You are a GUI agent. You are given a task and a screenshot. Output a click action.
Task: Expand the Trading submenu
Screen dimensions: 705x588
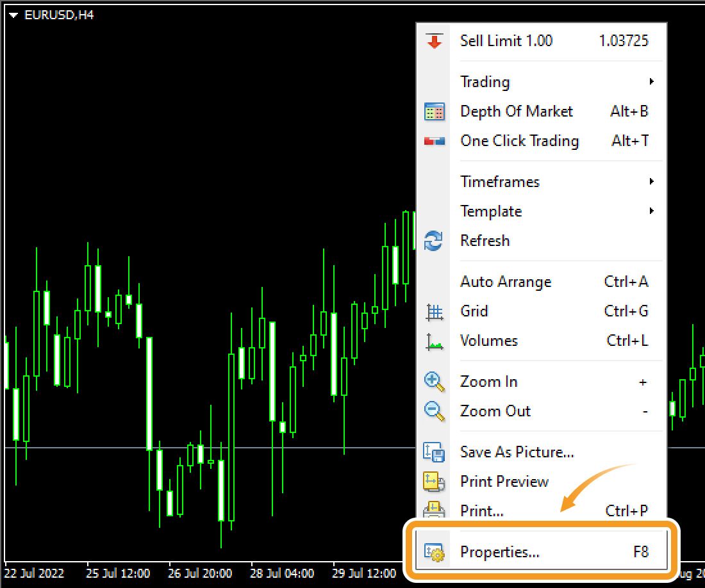485,81
